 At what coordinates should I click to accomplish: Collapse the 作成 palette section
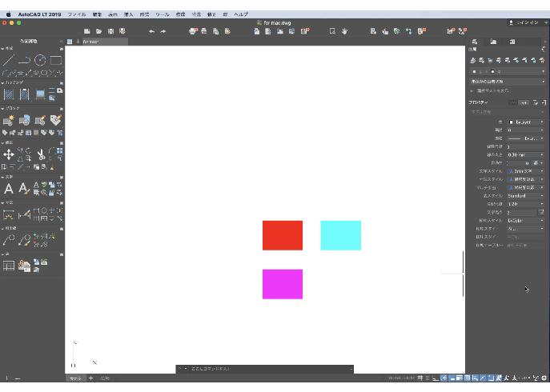point(2,48)
